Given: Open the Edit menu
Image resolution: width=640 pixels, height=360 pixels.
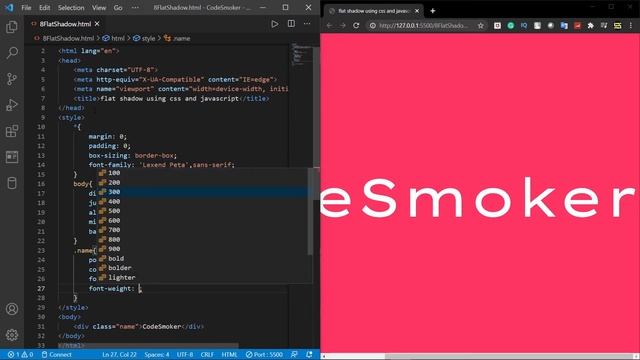Looking at the screenshot, I should (44, 8).
